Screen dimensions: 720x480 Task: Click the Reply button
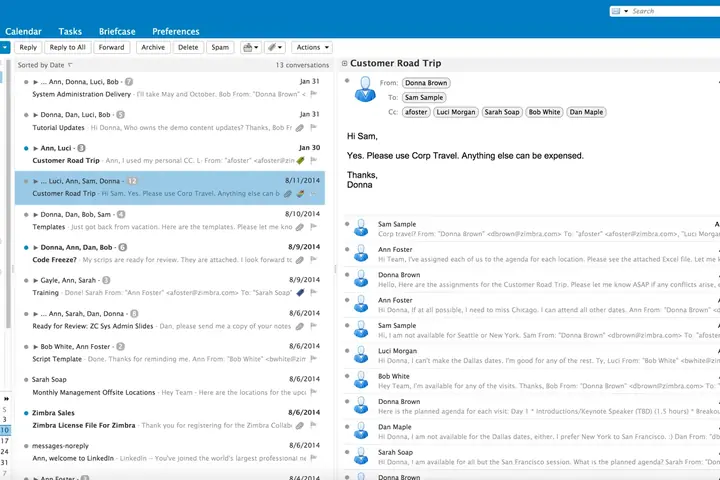click(x=28, y=47)
